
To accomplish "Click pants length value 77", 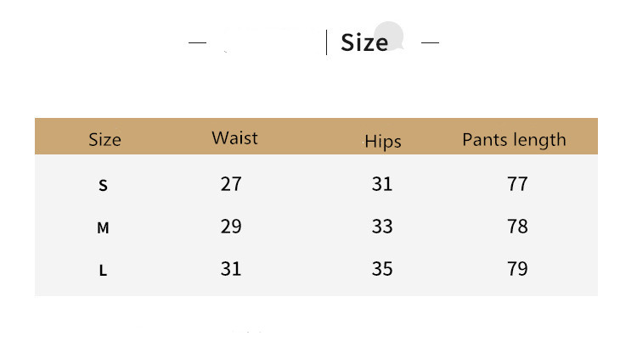I will tap(517, 183).
